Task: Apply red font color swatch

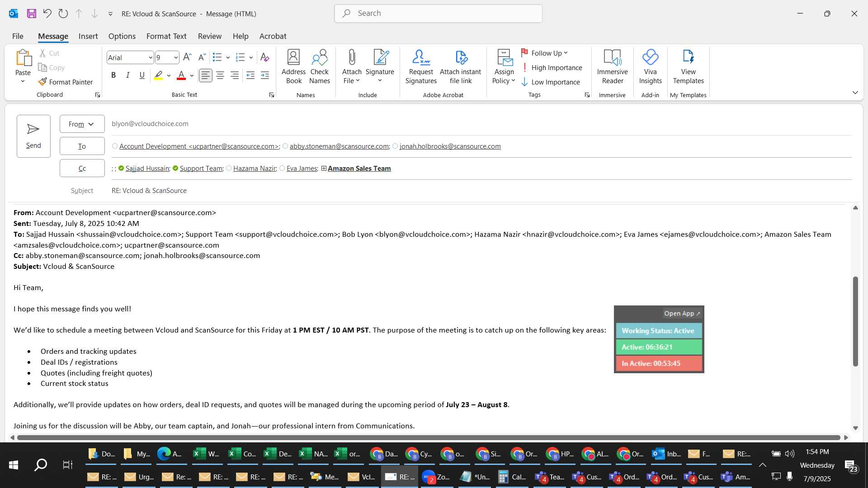Action: 181,75
